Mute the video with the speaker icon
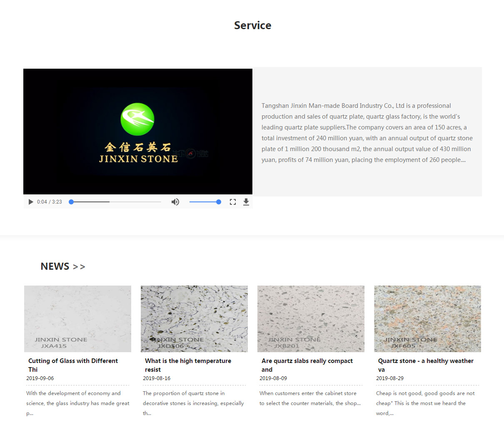 [175, 202]
